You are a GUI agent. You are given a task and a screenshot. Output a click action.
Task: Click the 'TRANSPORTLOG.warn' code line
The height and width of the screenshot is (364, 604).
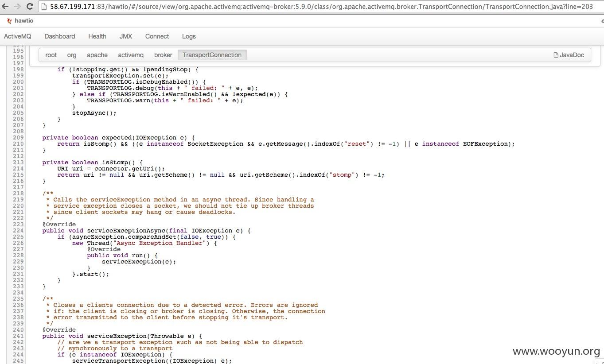pyautogui.click(x=165, y=100)
